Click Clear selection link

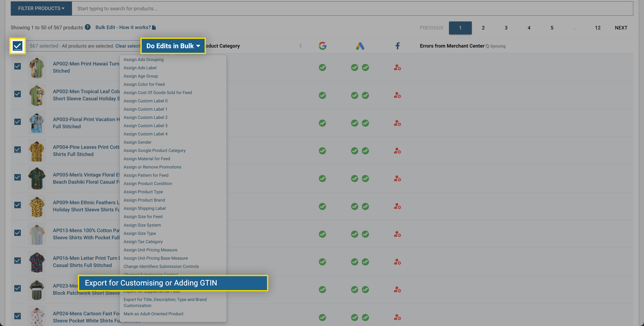coord(128,46)
